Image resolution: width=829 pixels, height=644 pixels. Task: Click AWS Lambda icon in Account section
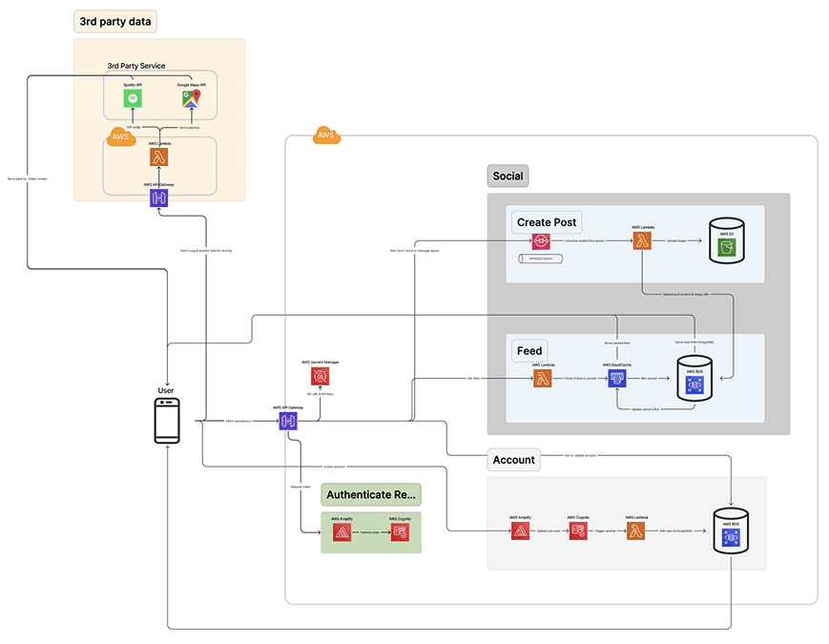coord(636,530)
